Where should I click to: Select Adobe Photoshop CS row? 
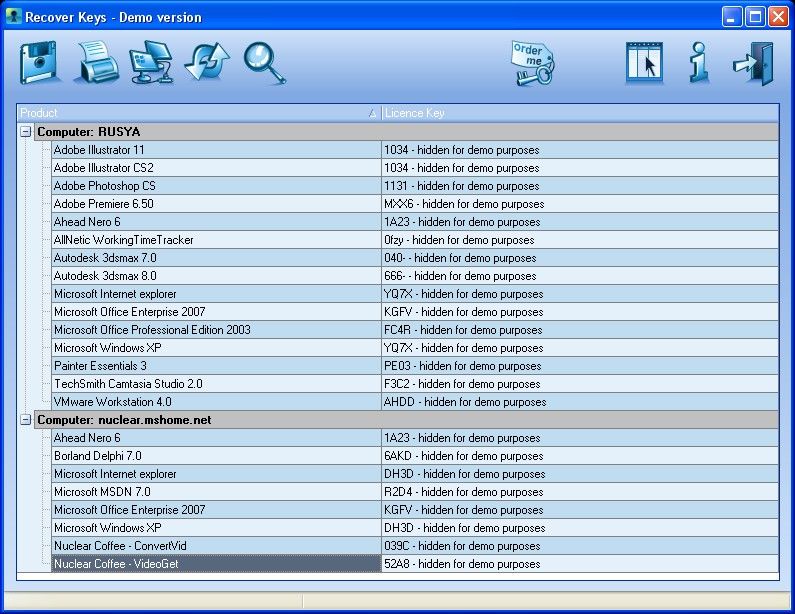(x=105, y=186)
